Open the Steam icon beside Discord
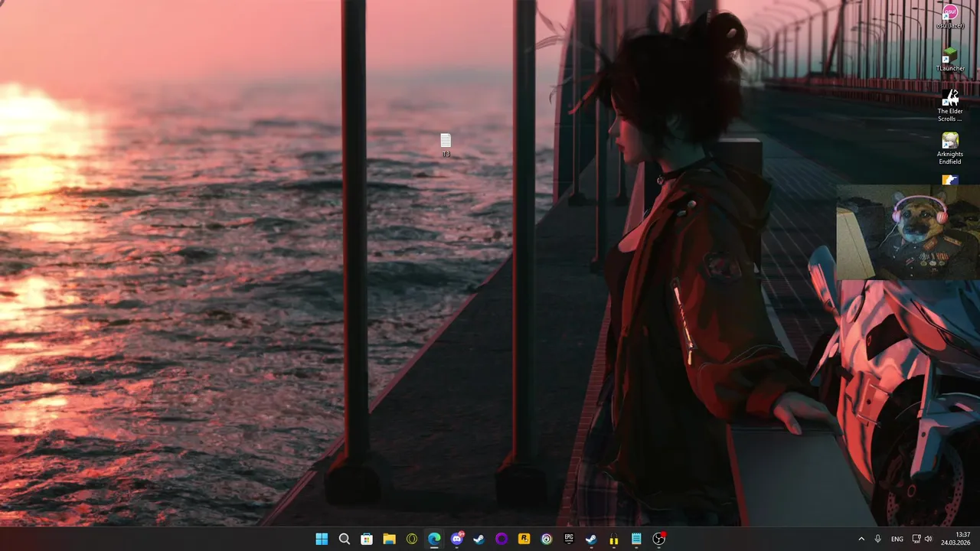 [479, 539]
